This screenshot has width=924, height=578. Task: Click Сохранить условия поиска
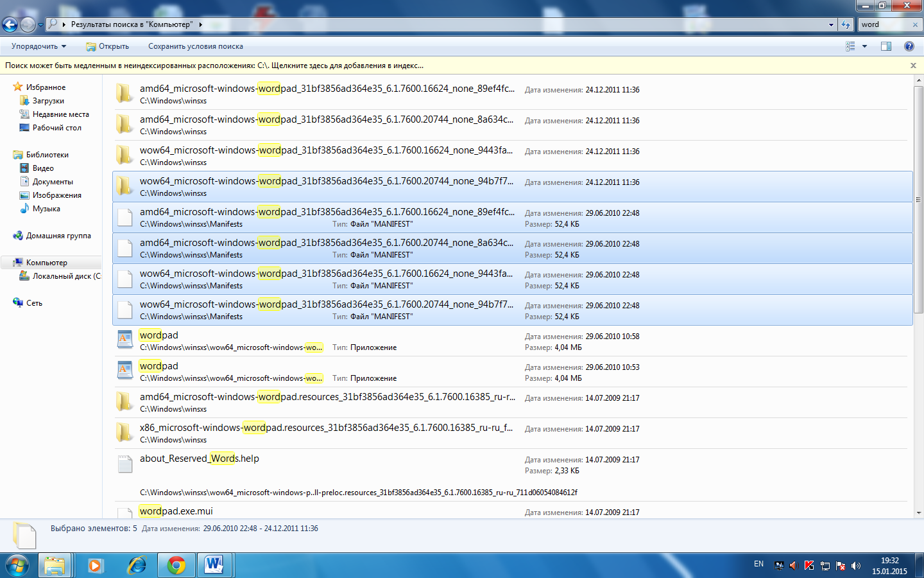click(195, 46)
